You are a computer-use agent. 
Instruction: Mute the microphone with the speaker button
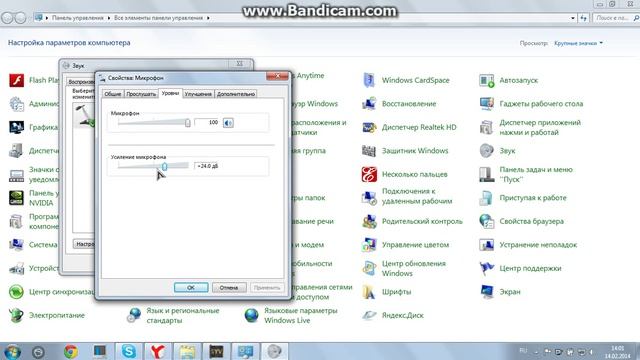tap(228, 122)
